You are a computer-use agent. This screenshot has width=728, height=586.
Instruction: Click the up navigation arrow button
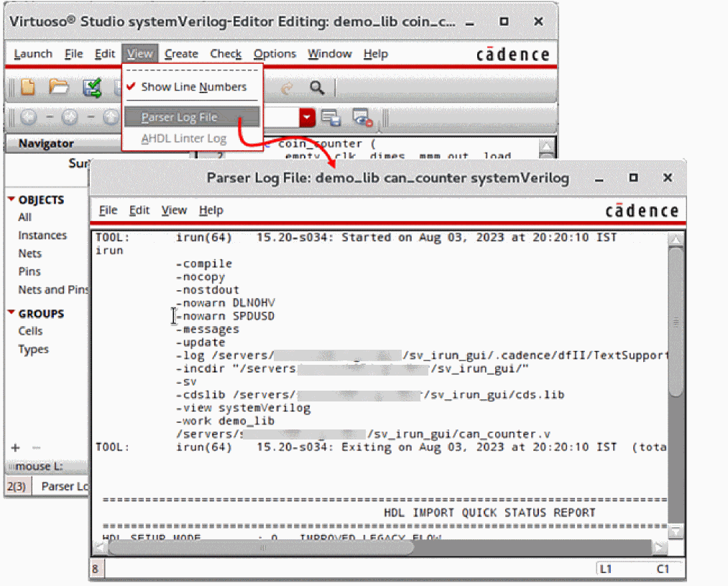(111, 117)
